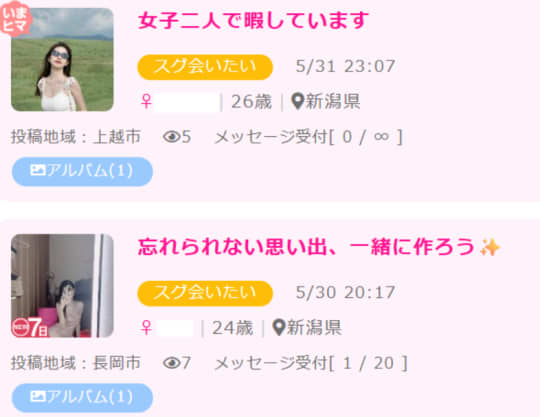Open the post titled 女子二人で暇しています

pyautogui.click(x=253, y=20)
